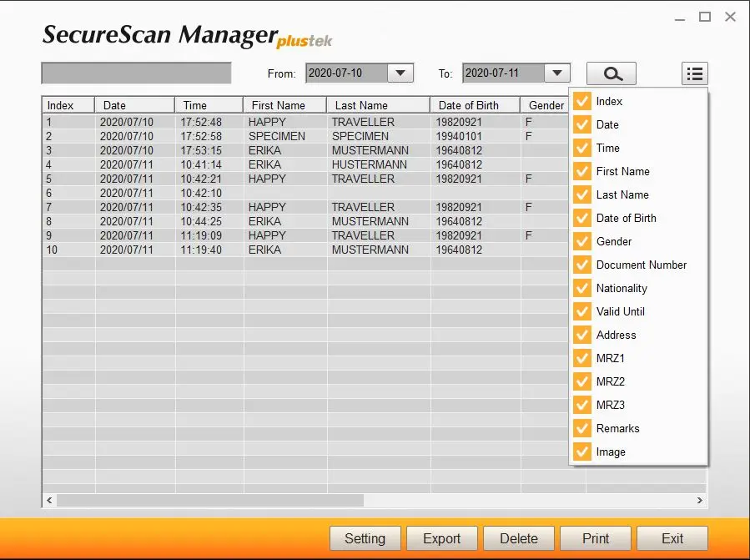Open the Setting button

click(x=365, y=538)
